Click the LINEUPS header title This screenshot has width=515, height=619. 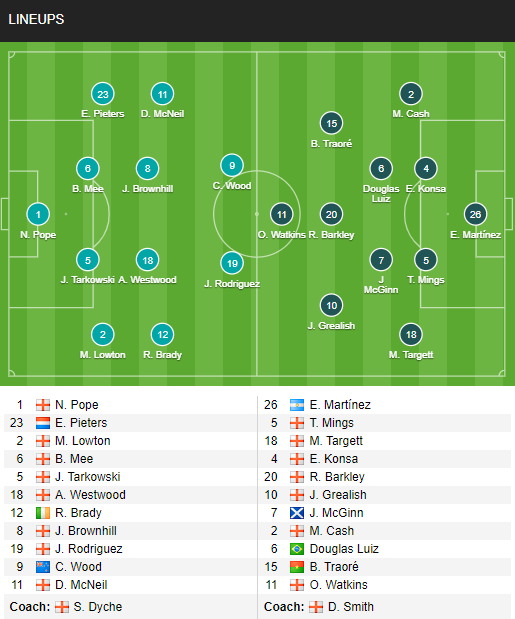point(36,19)
